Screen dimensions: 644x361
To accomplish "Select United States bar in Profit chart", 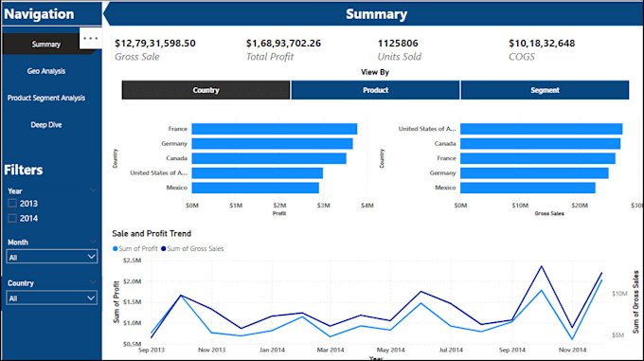I will click(x=257, y=172).
